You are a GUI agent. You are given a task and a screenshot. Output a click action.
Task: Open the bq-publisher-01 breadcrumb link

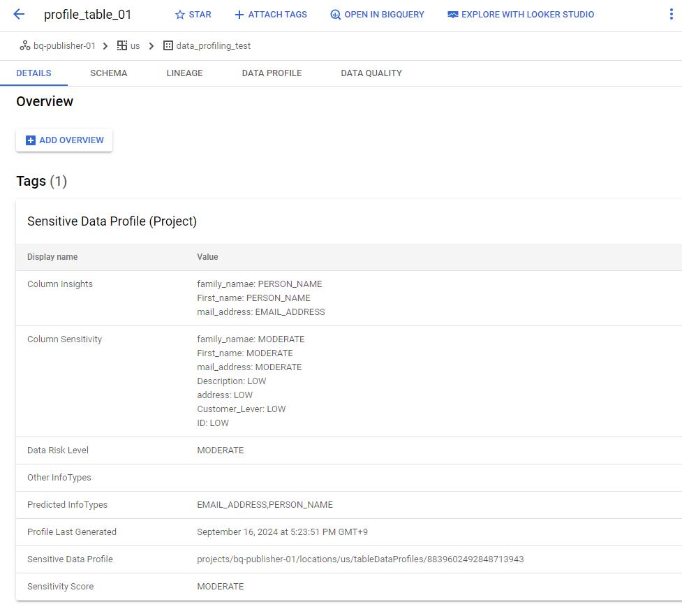pyautogui.click(x=64, y=46)
